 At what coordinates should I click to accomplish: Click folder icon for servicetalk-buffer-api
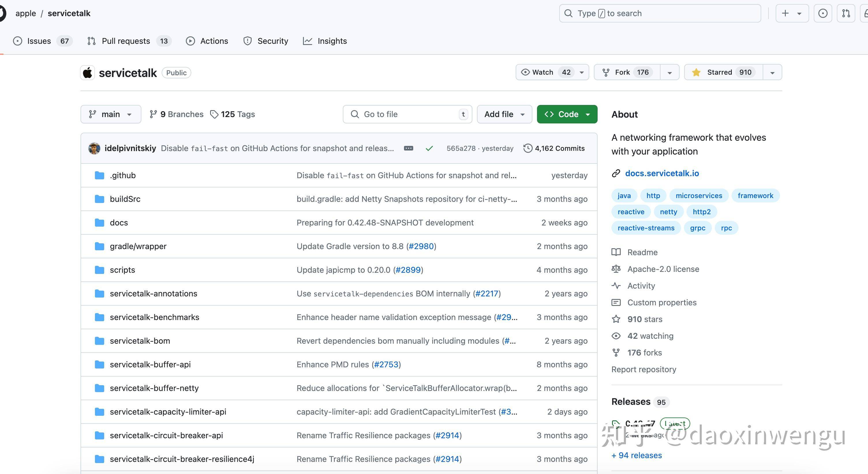pos(99,364)
